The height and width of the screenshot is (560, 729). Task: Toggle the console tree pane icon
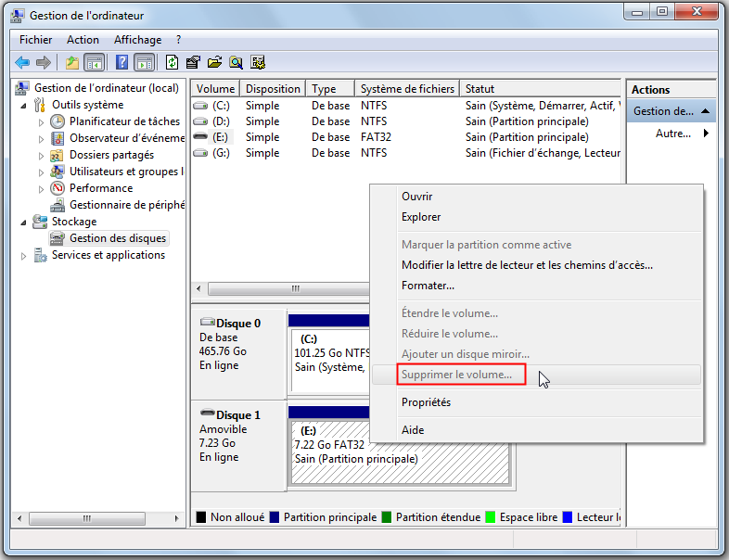click(x=95, y=62)
